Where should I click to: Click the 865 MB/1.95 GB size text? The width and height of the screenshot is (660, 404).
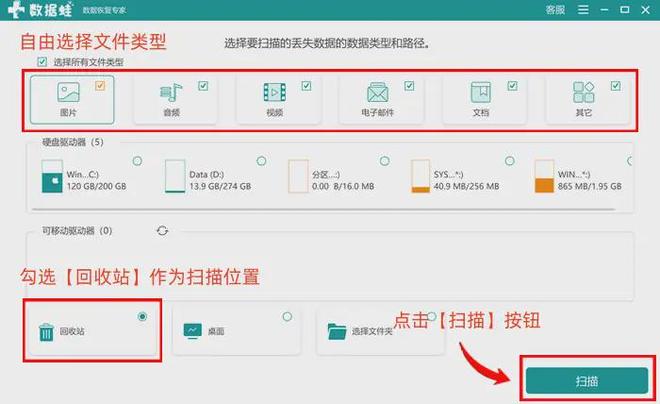coord(590,186)
